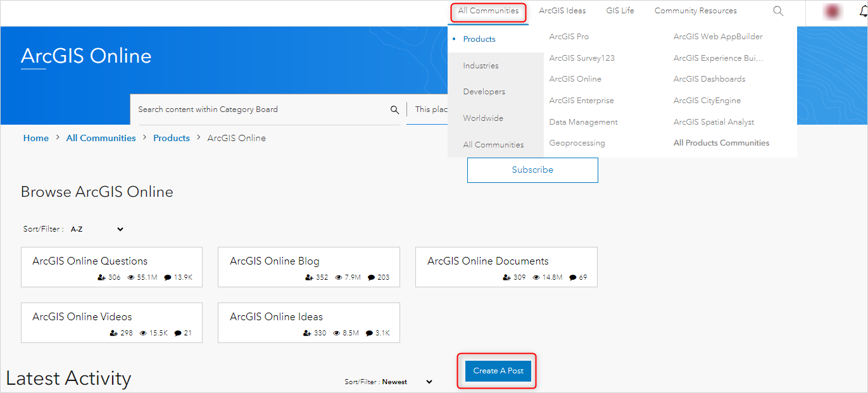Click the Ideas card comments icon

(370, 334)
